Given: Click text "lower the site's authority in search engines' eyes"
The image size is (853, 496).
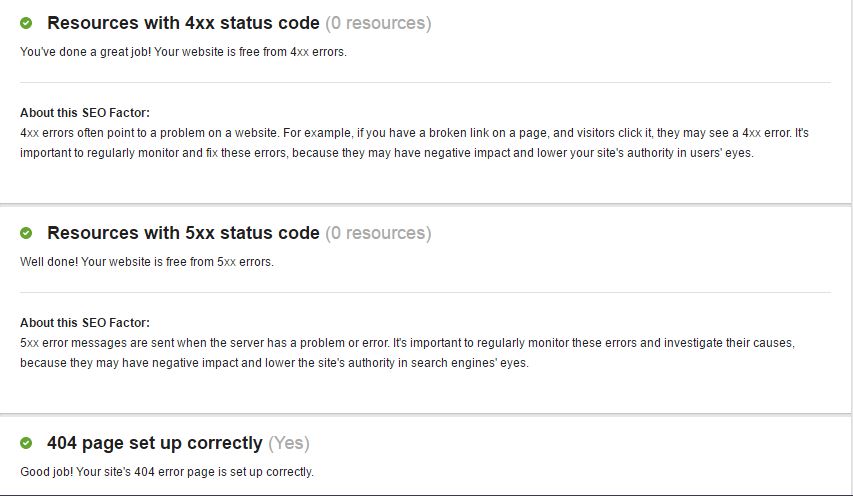Looking at the screenshot, I should (x=399, y=363).
